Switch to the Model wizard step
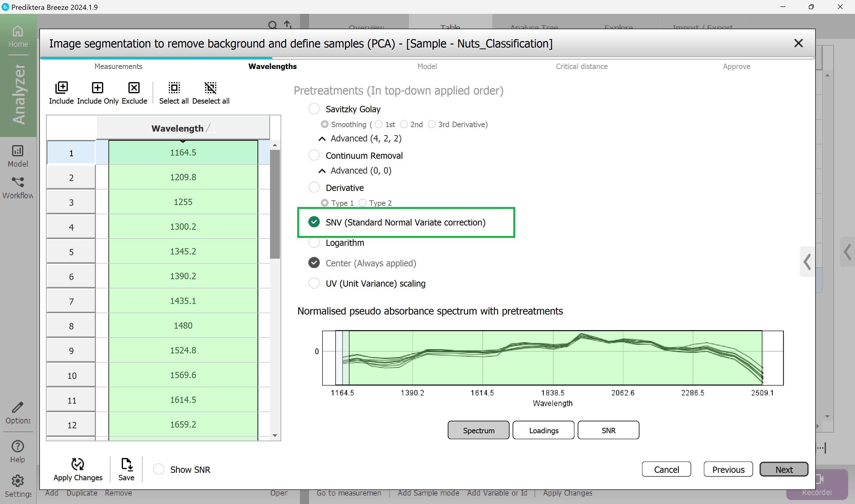This screenshot has width=855, height=504. [427, 66]
